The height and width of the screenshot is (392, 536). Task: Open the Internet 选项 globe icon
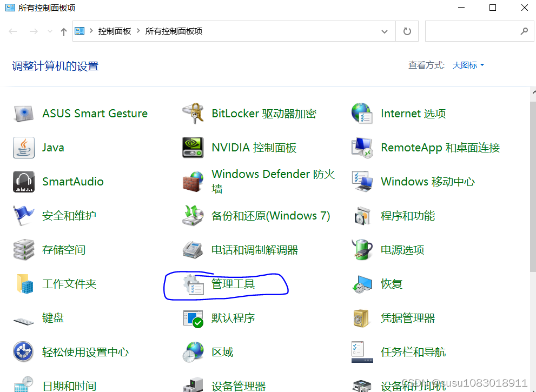pos(362,114)
